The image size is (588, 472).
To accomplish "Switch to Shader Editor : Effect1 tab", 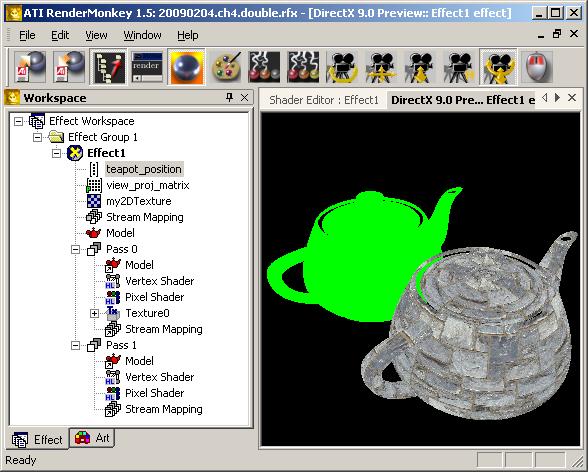I will tap(324, 100).
